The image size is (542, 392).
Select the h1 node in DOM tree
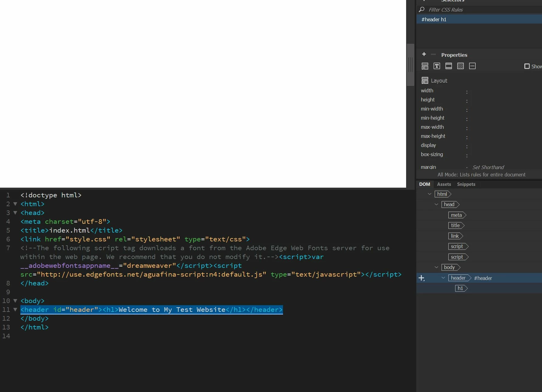(x=461, y=288)
